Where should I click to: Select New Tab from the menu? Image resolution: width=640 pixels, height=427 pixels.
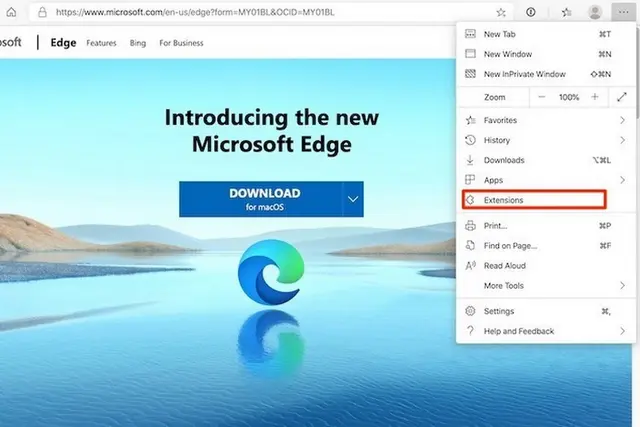pyautogui.click(x=546, y=34)
